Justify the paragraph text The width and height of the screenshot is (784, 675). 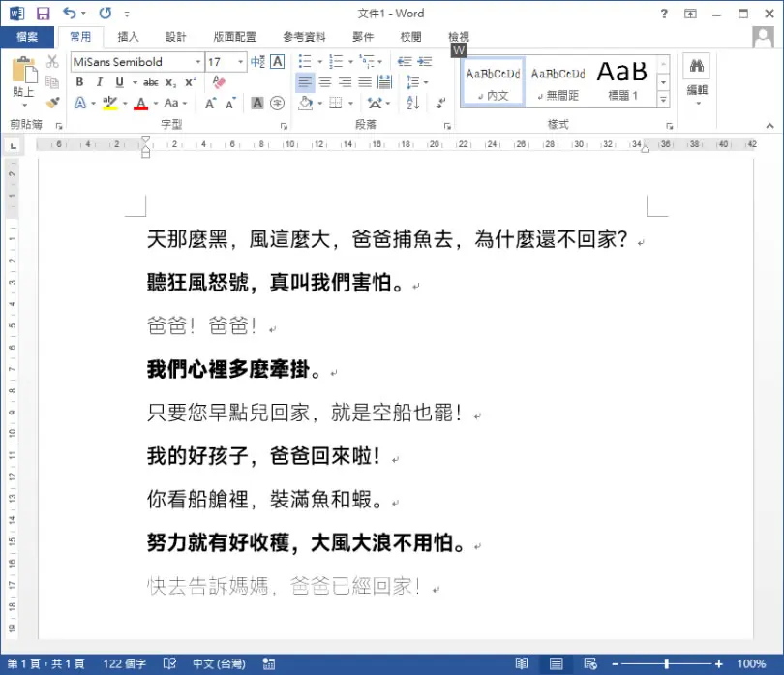(x=365, y=82)
